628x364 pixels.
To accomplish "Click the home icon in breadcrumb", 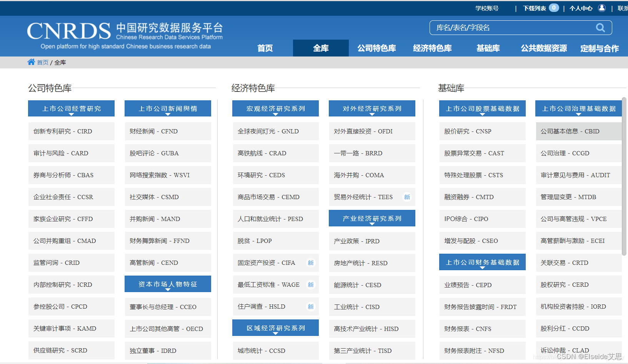I will tap(31, 62).
